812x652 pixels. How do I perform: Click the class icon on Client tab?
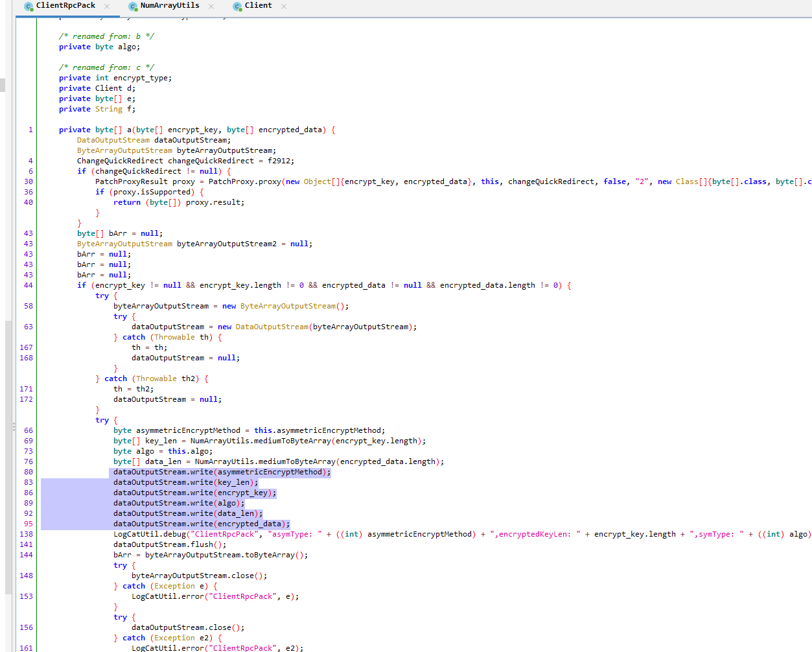[237, 6]
